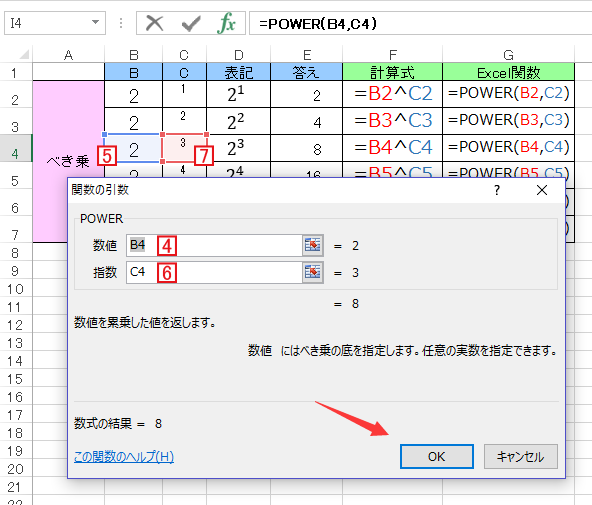This screenshot has width=592, height=505.
Task: Click notation cell D3 showing 2²
Action: [239, 121]
